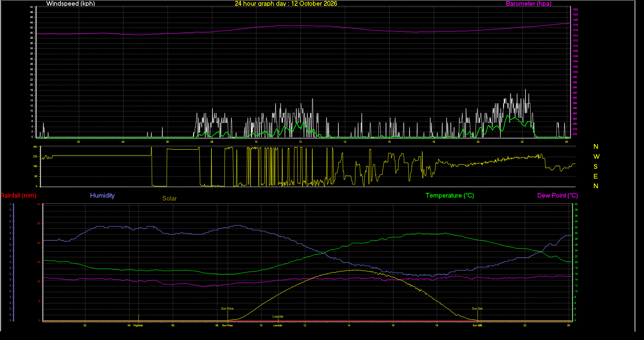Click the blue 'Humidity' legend label
The image size is (644, 340).
point(102,196)
